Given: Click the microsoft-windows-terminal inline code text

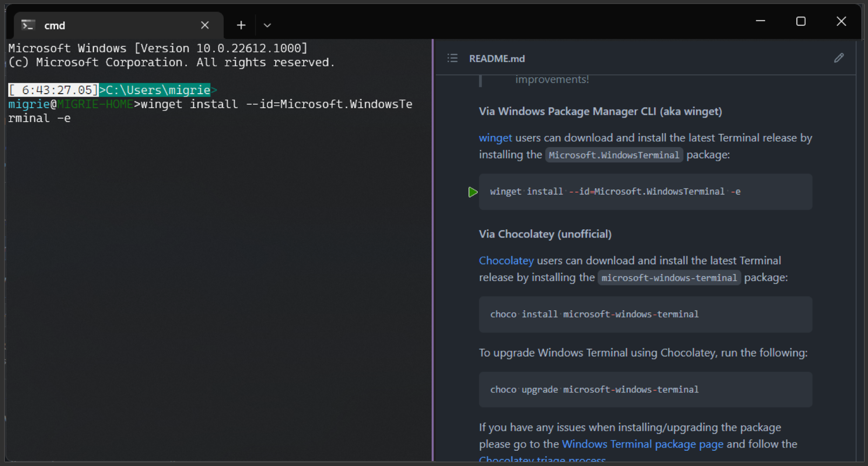Looking at the screenshot, I should tap(669, 278).
